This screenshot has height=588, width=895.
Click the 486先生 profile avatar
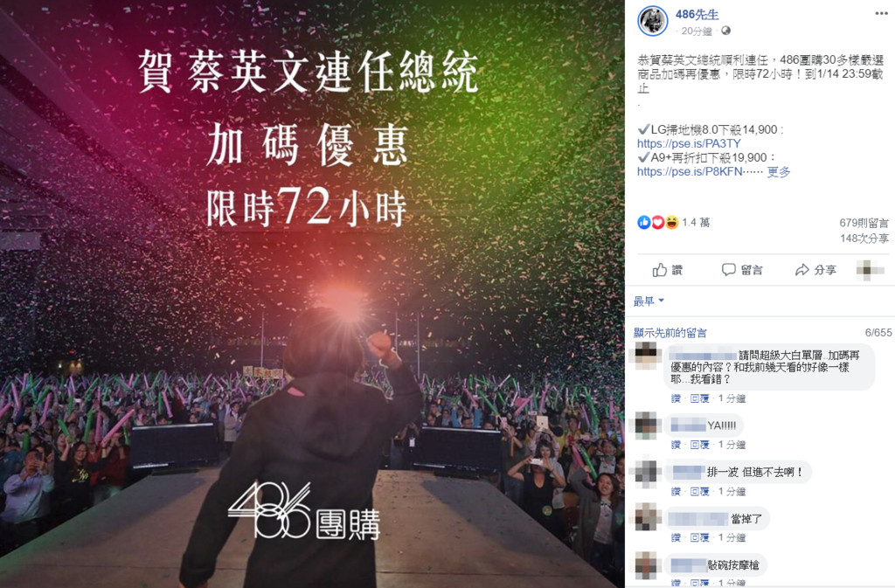click(652, 21)
